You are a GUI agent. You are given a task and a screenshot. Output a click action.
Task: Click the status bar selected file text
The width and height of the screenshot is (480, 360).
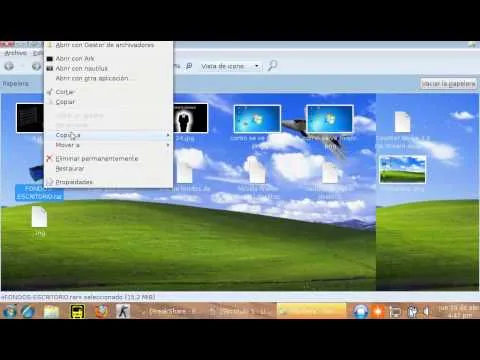(x=78, y=297)
